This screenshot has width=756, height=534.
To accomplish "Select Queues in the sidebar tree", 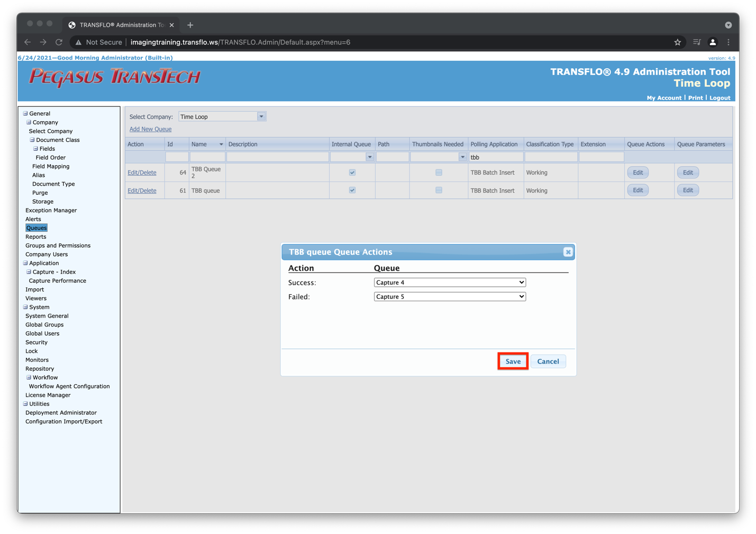I will 37,228.
